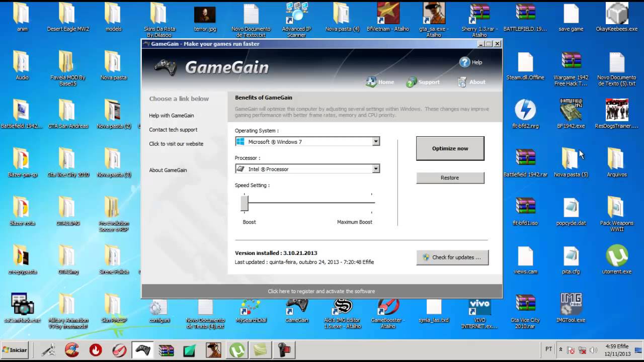644x362 pixels.
Task: Select OkayKeebees.exe desktop icon
Action: coord(617,17)
